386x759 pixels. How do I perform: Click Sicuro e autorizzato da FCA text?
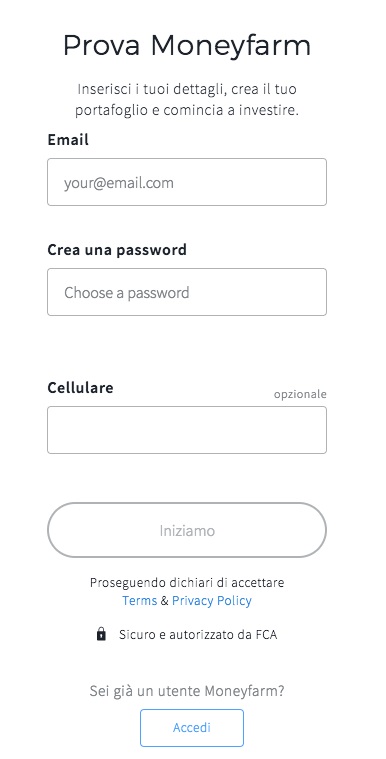point(198,634)
